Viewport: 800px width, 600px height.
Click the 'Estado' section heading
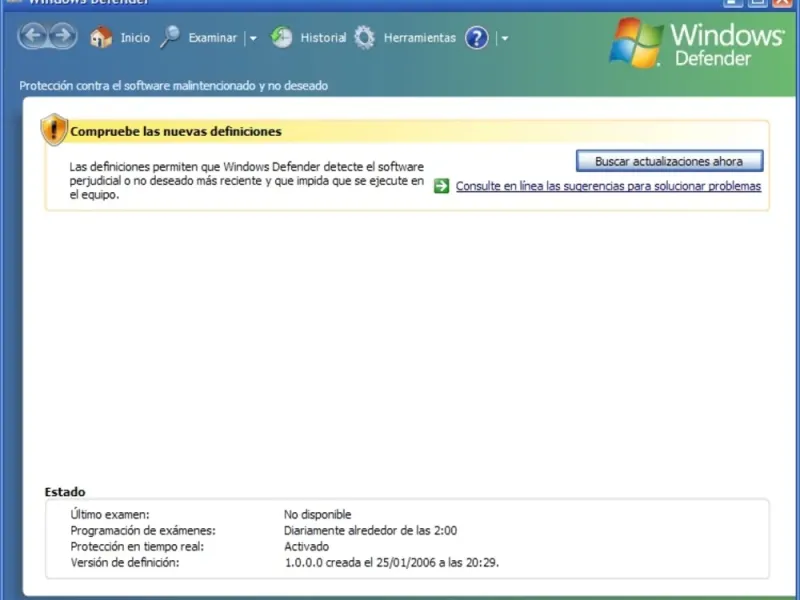click(x=65, y=492)
